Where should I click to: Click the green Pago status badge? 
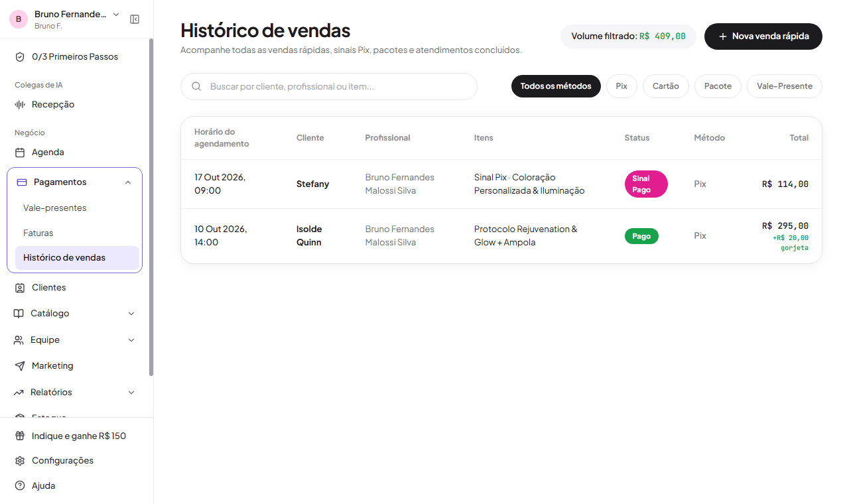click(641, 236)
